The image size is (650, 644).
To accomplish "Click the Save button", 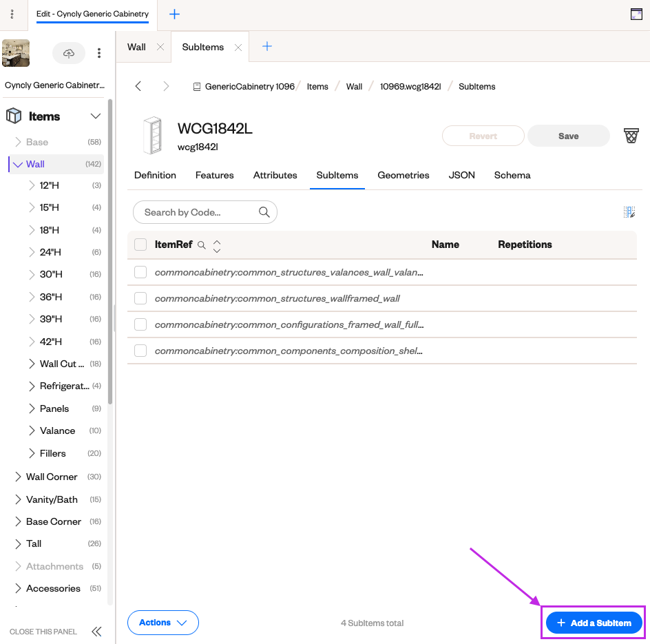I will pyautogui.click(x=568, y=136).
